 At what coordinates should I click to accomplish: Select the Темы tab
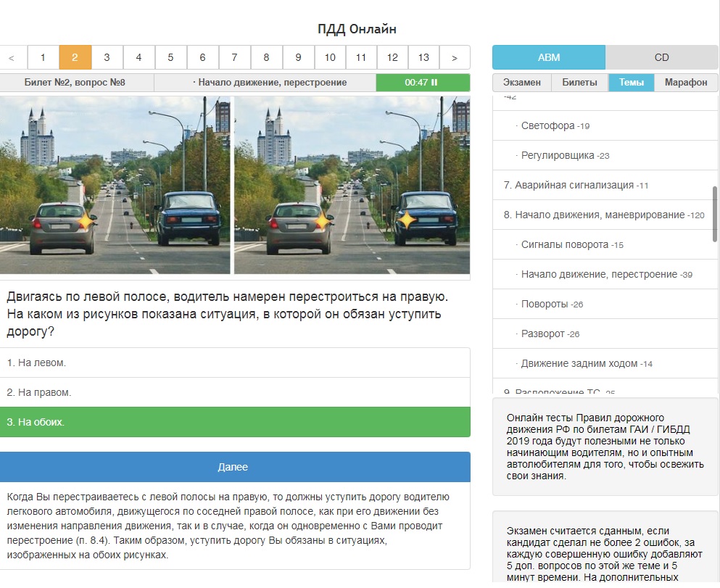point(632,83)
